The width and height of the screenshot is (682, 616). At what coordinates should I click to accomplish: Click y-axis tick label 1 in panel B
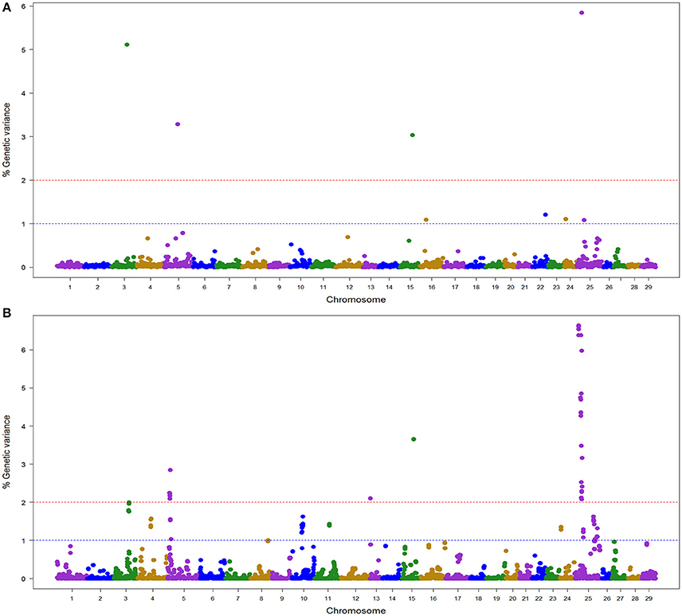(x=23, y=540)
